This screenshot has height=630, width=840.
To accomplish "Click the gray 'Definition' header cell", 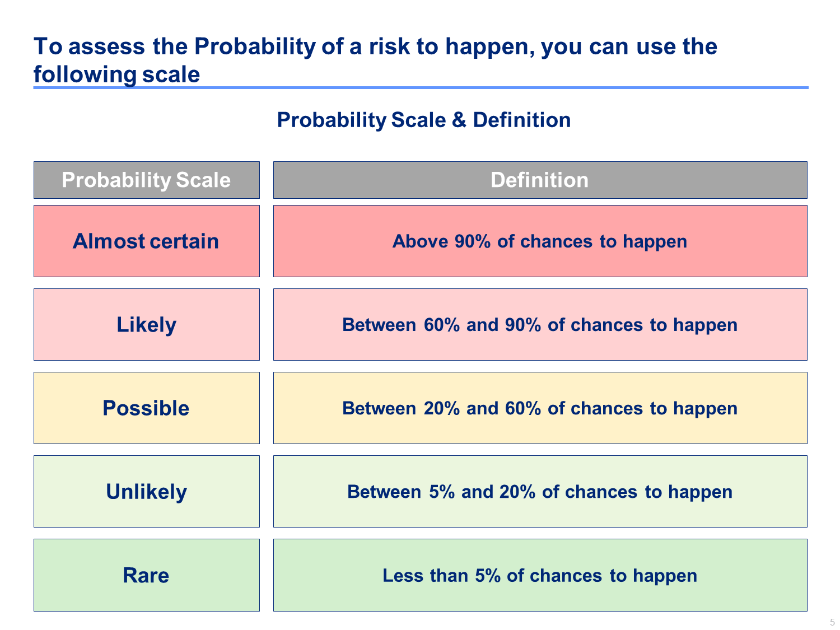I will point(540,180).
